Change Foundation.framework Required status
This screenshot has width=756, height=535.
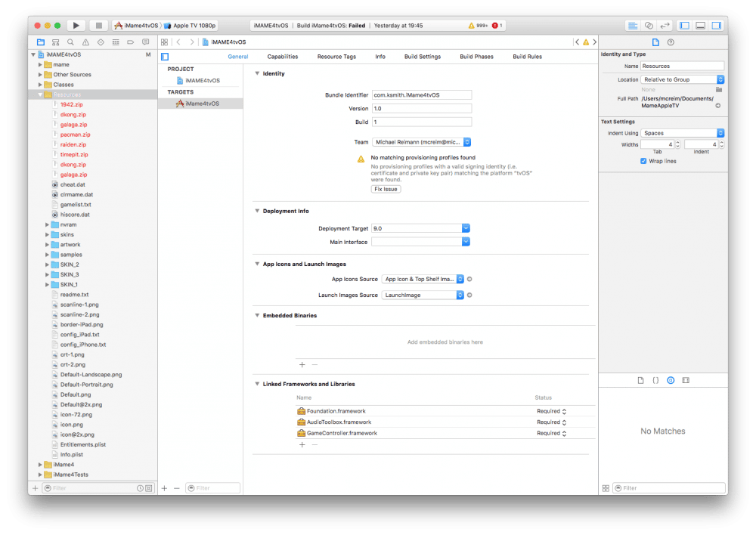(552, 411)
